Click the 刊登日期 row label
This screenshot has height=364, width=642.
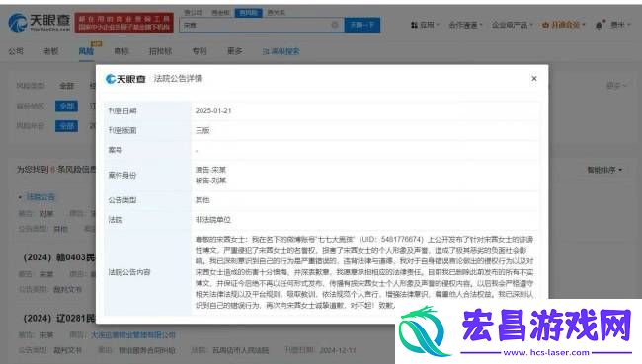pos(122,110)
